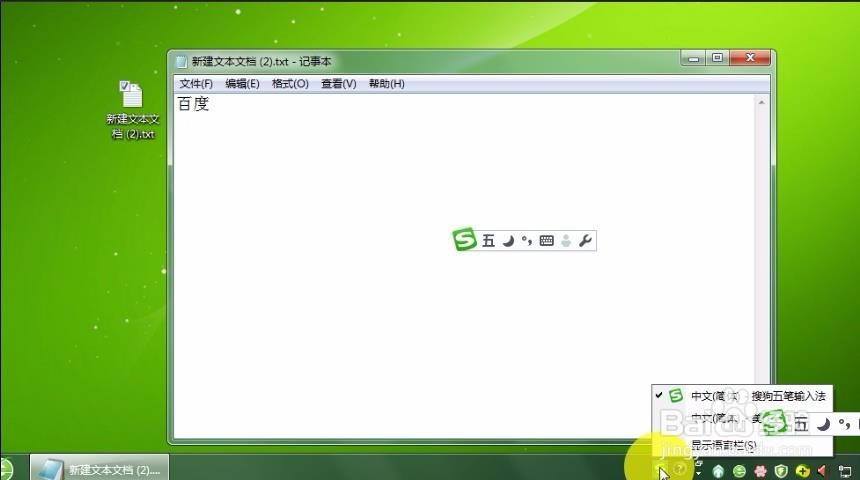
Task: Maximize the Notepad window
Action: [x=717, y=58]
